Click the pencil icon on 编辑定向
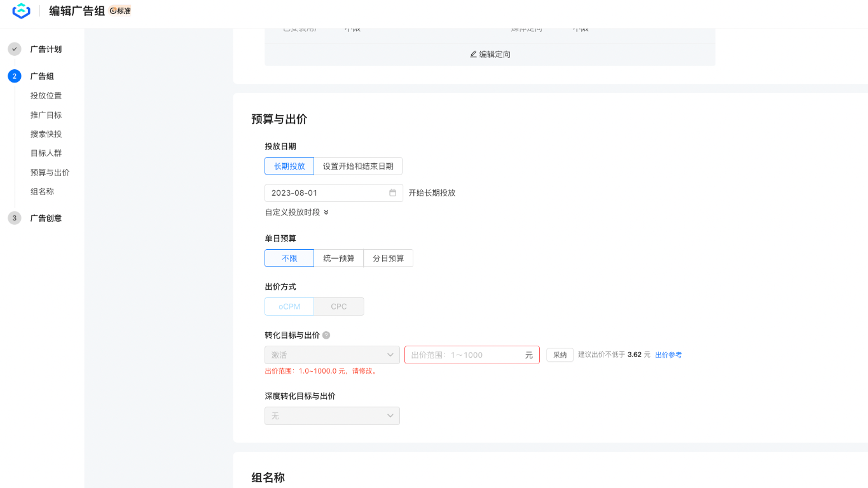This screenshot has height=488, width=868. pos(471,55)
